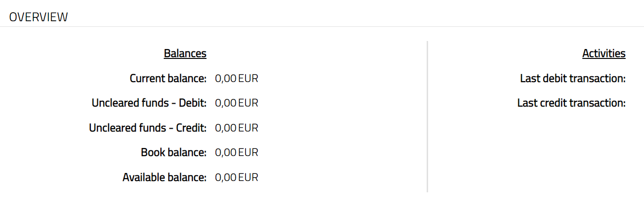Click the Book balance label
This screenshot has width=644, height=197.
pos(174,153)
